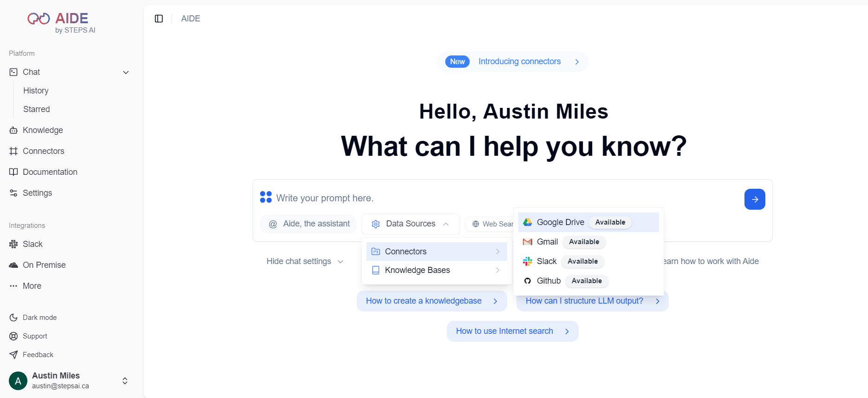Click the Github Available badge
Viewport: 868px width, 398px height.
point(587,281)
